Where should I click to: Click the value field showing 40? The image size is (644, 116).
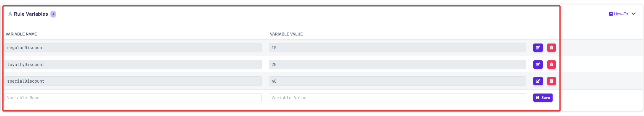pyautogui.click(x=397, y=81)
